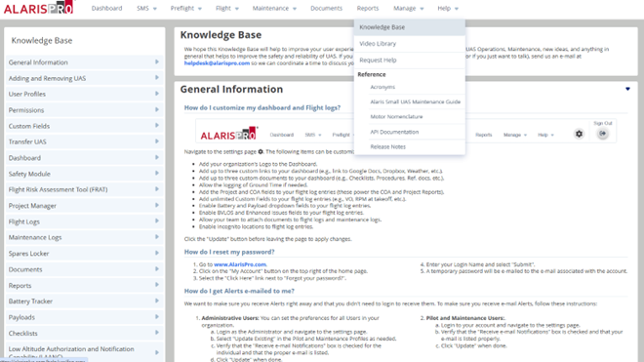Viewport: 644px width, 362px height.
Task: Click 'How do I customize my dashboard' heading
Action: pyautogui.click(x=262, y=107)
